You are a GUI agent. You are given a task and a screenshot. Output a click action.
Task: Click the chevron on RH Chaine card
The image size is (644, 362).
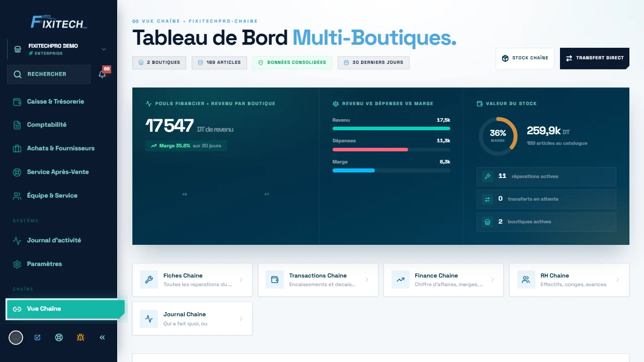[618, 280]
